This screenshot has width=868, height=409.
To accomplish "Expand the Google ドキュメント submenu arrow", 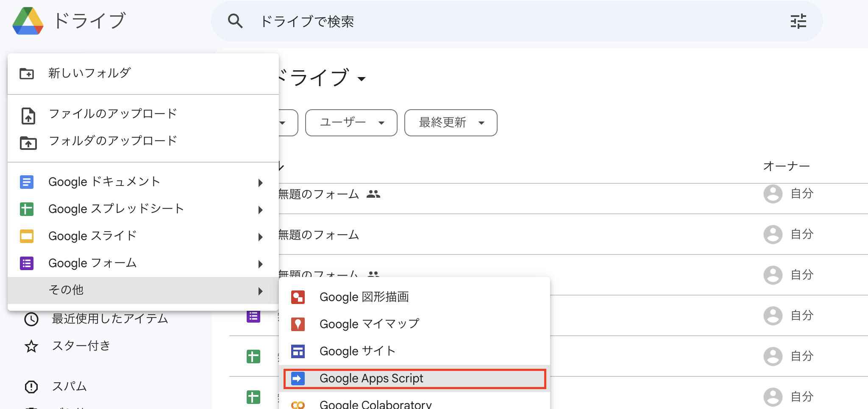I will (x=260, y=182).
